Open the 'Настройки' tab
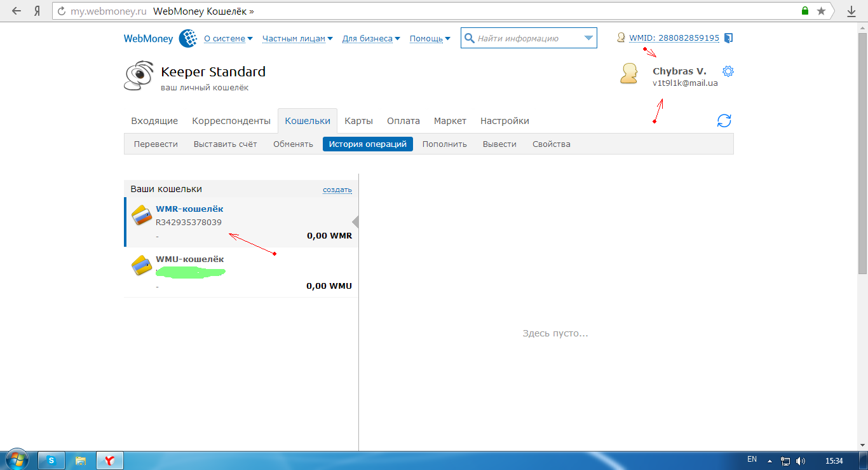The width and height of the screenshot is (868, 470). click(505, 121)
